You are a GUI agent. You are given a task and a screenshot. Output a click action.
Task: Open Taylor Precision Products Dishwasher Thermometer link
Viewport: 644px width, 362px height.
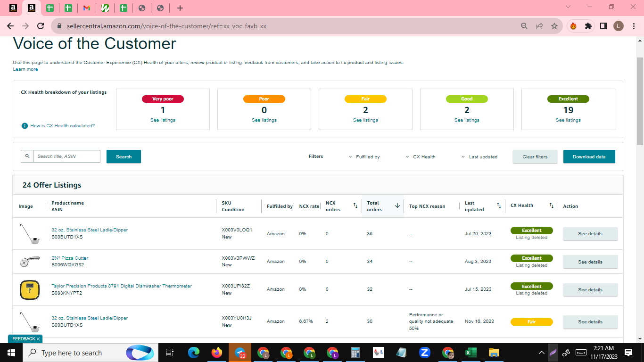tap(122, 286)
